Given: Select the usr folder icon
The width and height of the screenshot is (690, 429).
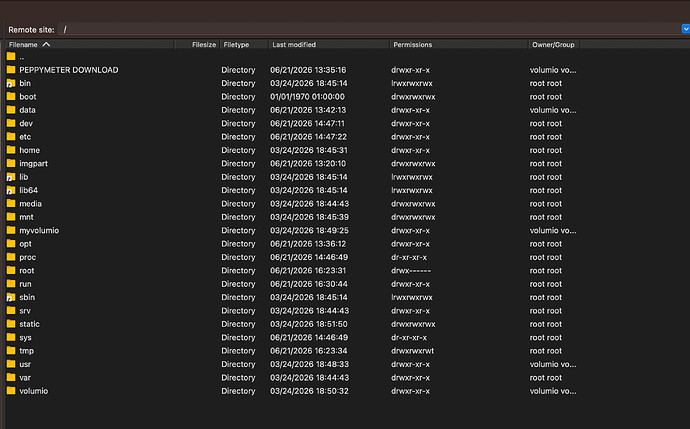Looking at the screenshot, I should pos(11,364).
